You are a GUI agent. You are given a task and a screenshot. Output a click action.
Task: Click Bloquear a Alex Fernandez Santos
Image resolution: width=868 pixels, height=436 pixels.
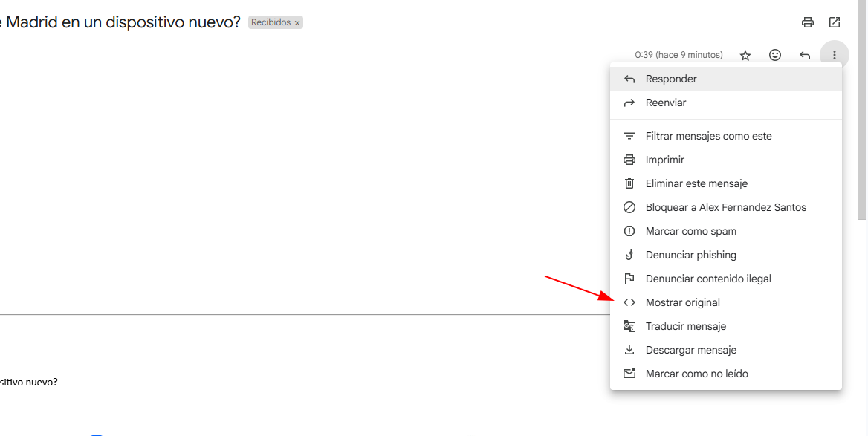tap(726, 207)
